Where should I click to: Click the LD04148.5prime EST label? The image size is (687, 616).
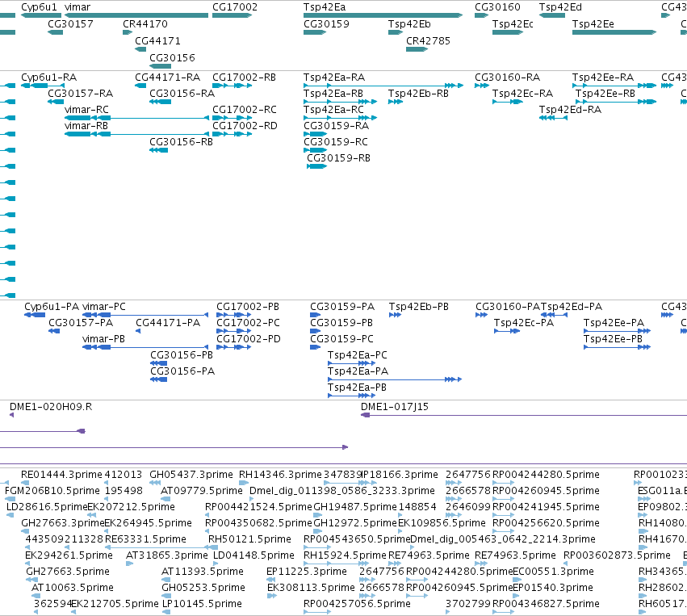click(253, 555)
